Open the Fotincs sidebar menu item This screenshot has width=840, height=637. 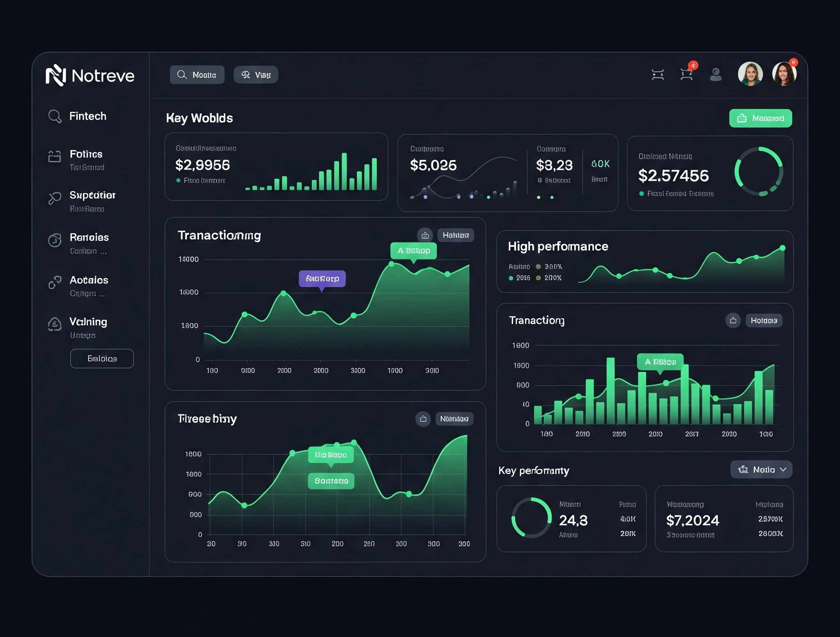point(86,154)
